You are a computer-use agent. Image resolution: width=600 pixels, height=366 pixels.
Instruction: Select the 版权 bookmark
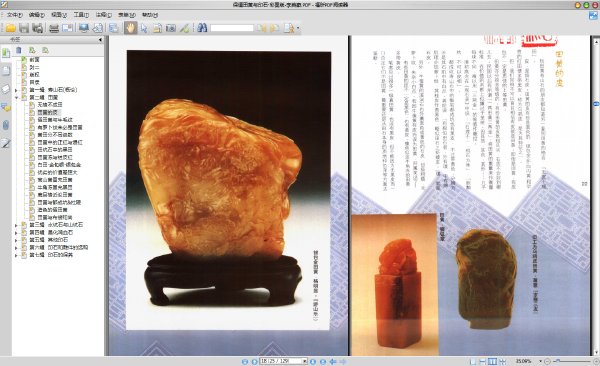[34, 75]
